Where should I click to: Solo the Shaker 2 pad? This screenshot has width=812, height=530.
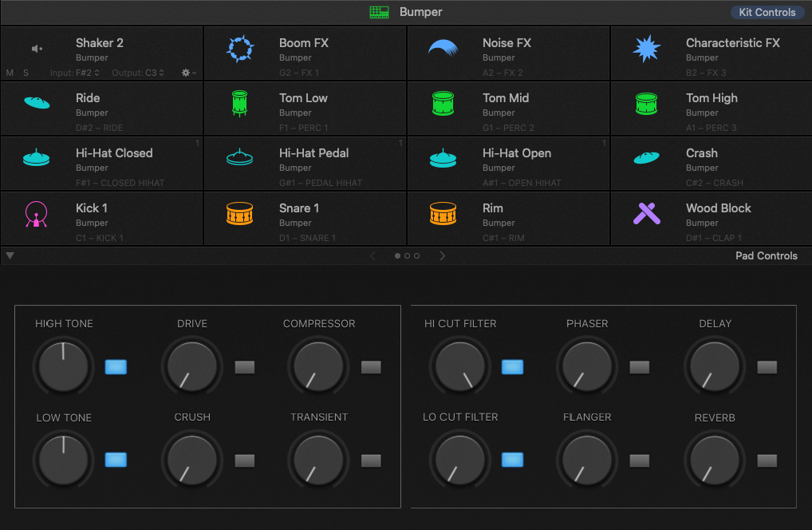[x=26, y=73]
